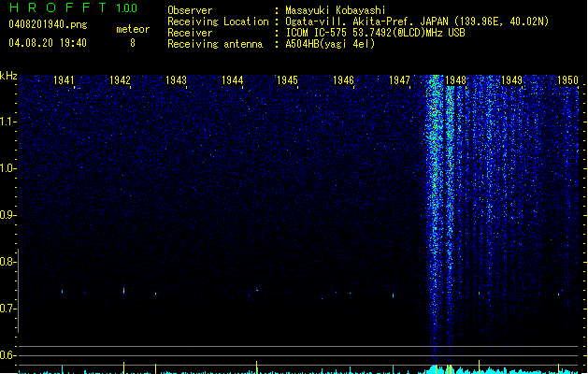Click the Observer field label

[190, 10]
